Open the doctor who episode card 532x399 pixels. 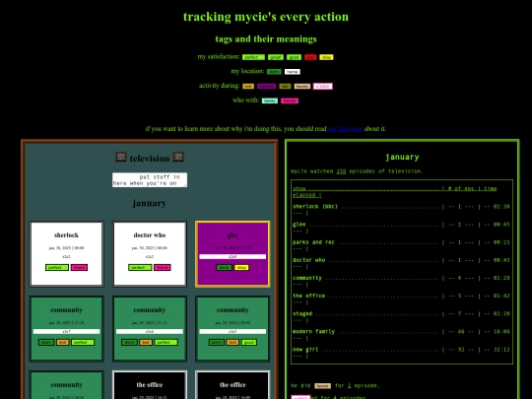pos(150,254)
